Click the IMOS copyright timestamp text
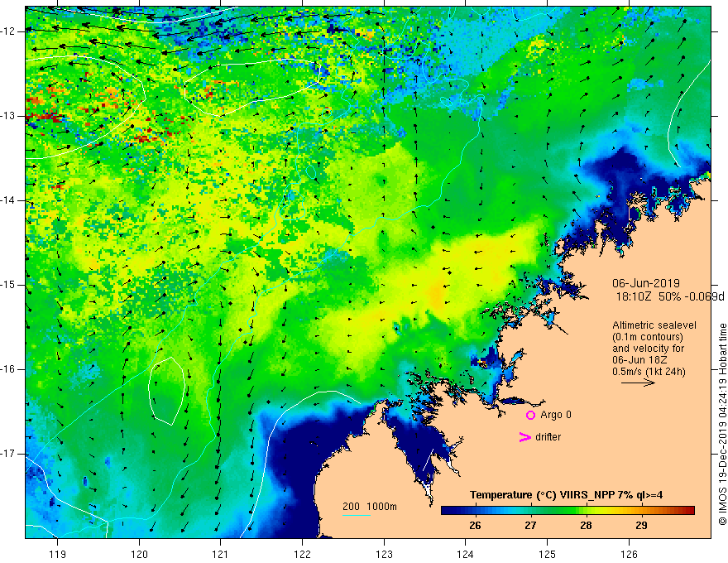The image size is (728, 563). click(x=722, y=424)
